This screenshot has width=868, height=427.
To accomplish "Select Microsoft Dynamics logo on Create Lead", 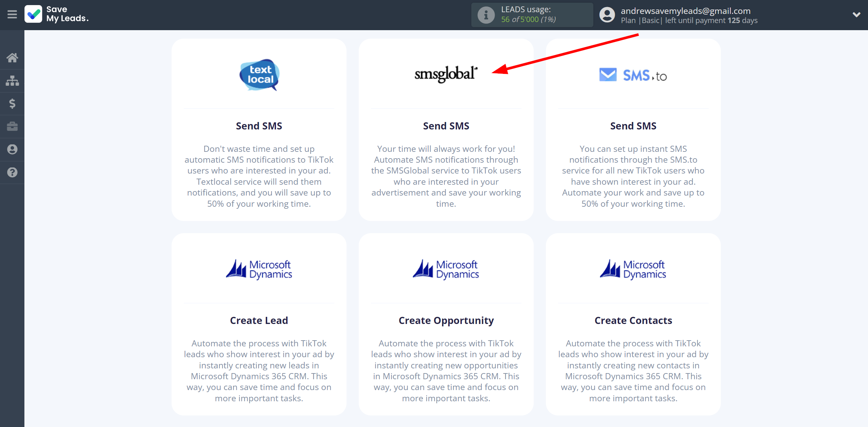I will (259, 269).
